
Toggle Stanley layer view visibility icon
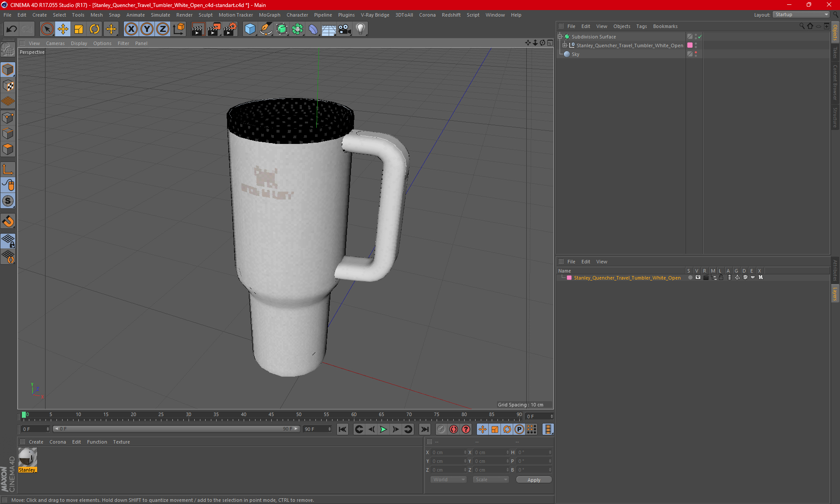tap(698, 277)
